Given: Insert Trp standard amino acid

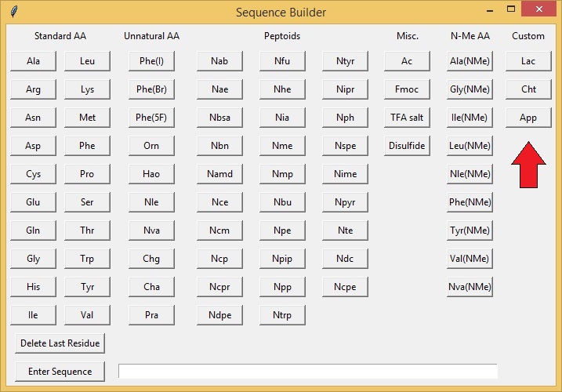Looking at the screenshot, I should coord(87,259).
